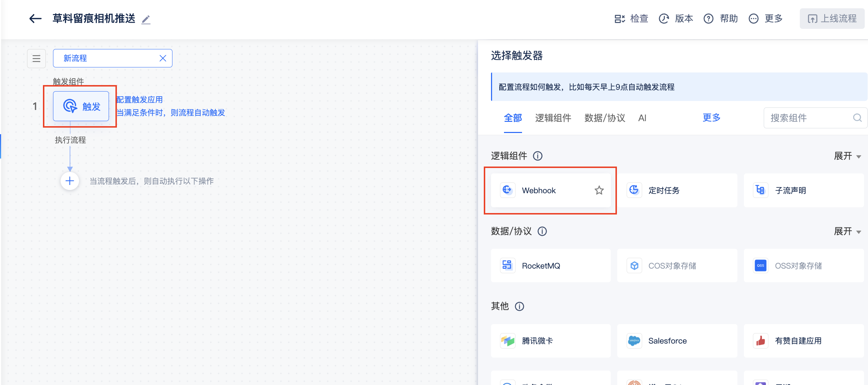Click the 执行流程 label

tap(70, 140)
